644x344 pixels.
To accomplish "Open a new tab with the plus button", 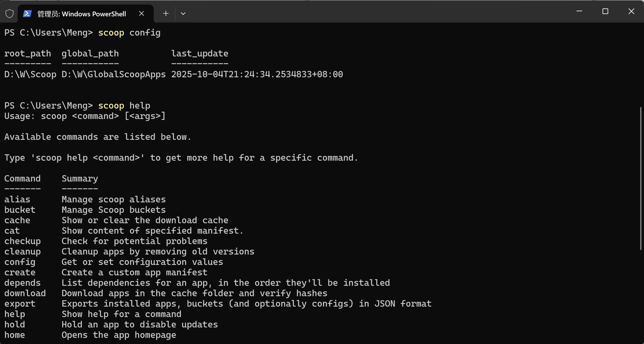I will pyautogui.click(x=166, y=14).
